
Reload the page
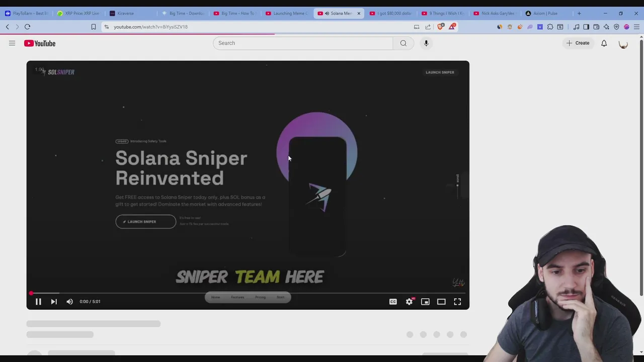[x=28, y=27]
